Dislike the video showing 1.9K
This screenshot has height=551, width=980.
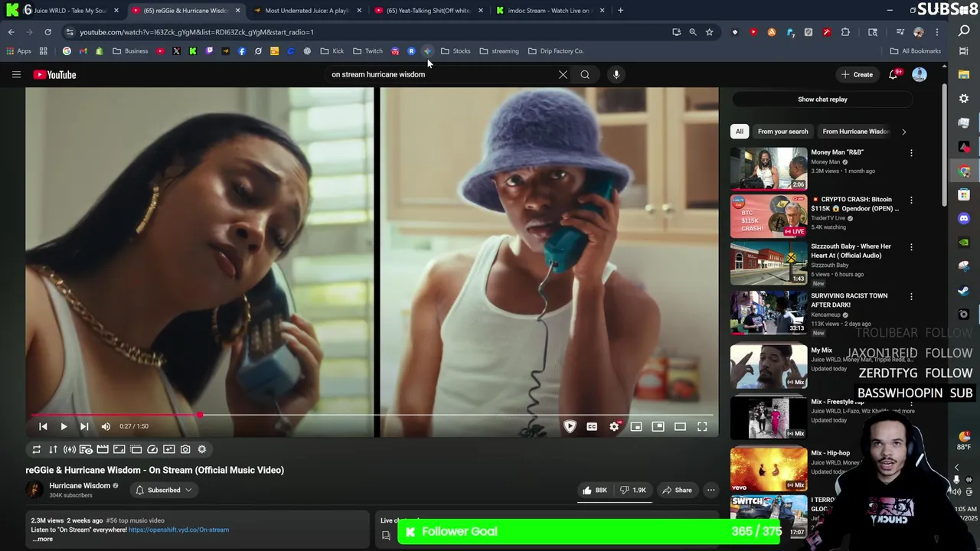pyautogui.click(x=633, y=490)
